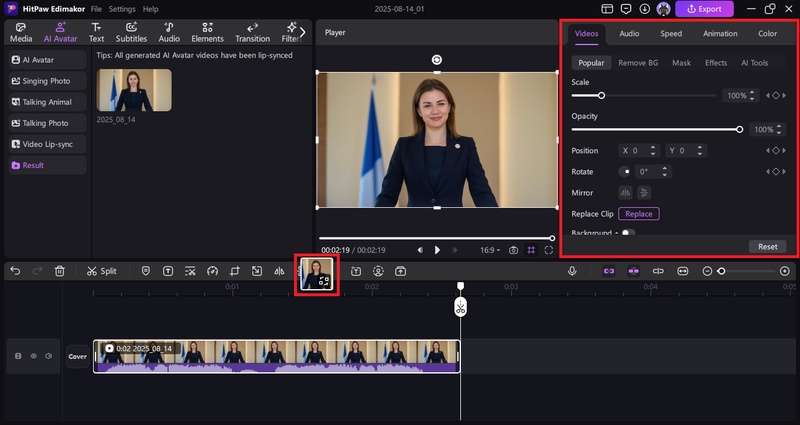This screenshot has width=800, height=425.
Task: Mute the video track audio
Action: click(x=49, y=356)
